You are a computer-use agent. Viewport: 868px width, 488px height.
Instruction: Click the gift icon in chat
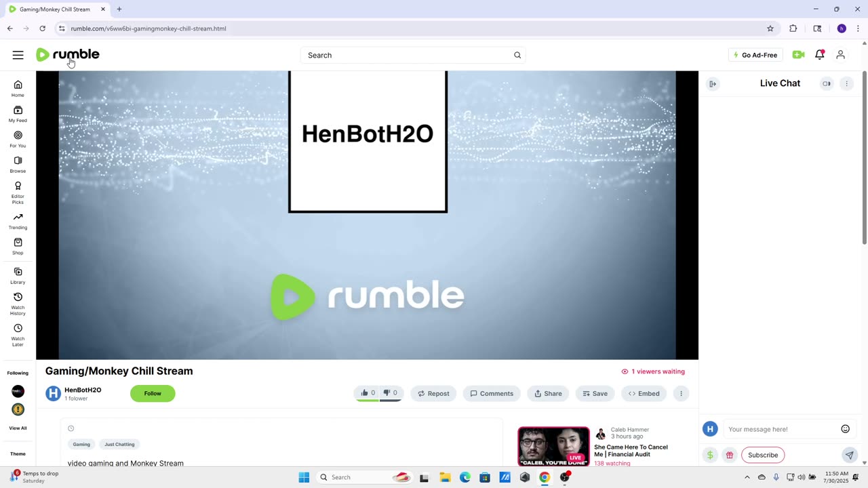[x=729, y=455]
